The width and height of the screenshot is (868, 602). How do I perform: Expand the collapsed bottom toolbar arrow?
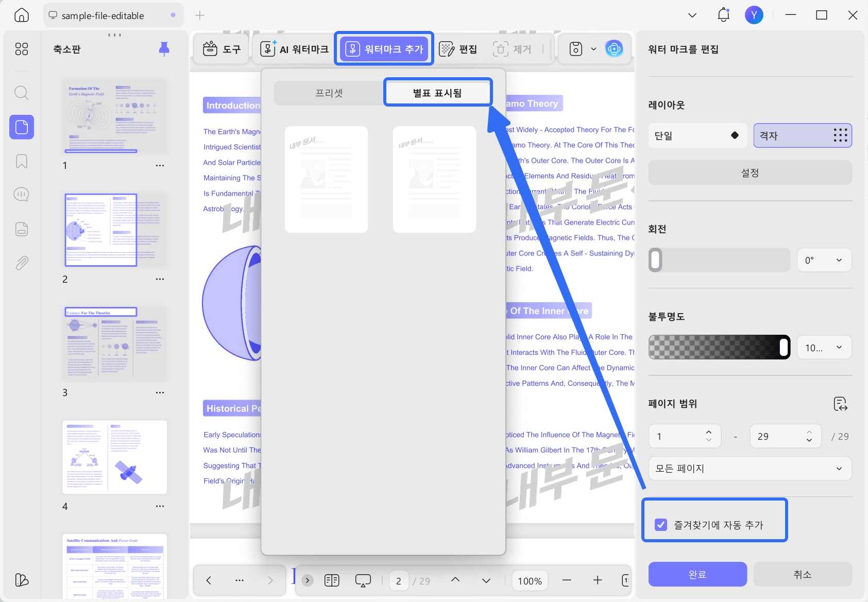coord(308,580)
